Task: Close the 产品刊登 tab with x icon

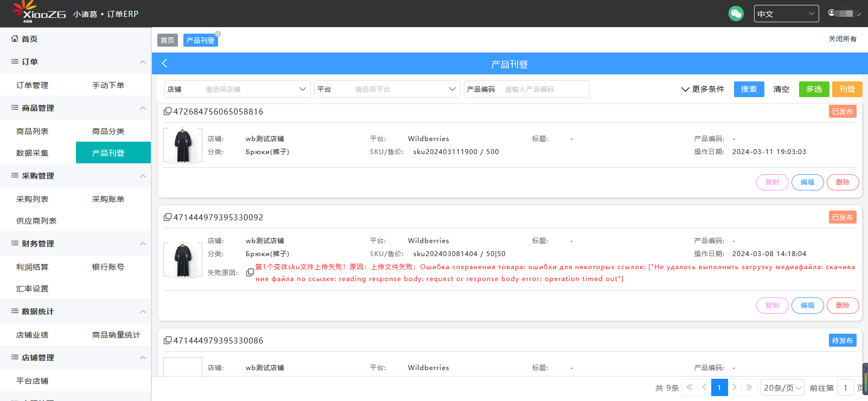Action: coord(218,34)
